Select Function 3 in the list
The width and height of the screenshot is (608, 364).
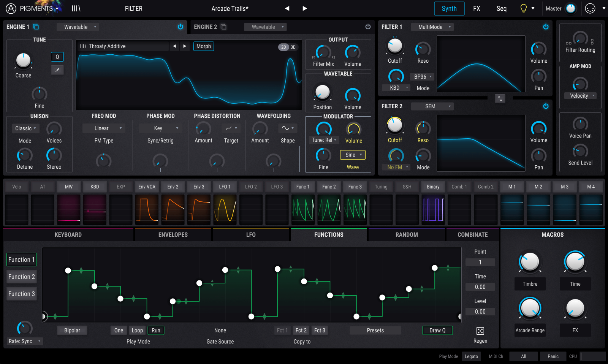22,294
